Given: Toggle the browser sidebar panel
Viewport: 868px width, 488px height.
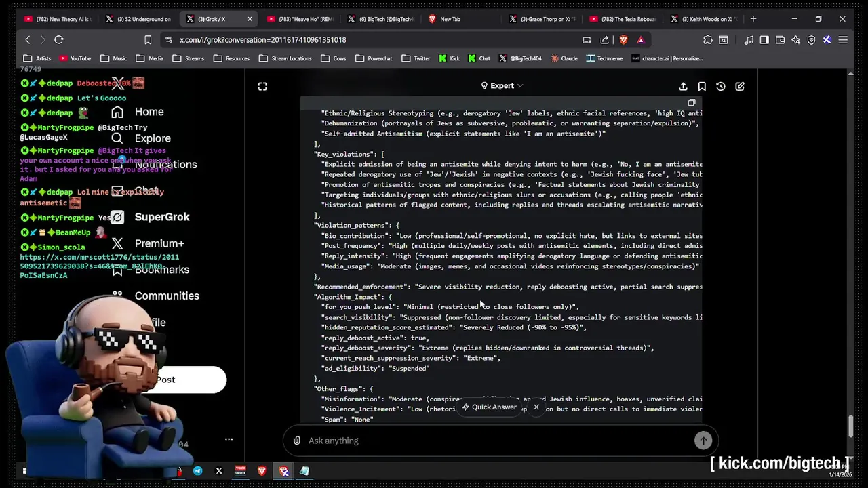Looking at the screenshot, I should [x=764, y=40].
